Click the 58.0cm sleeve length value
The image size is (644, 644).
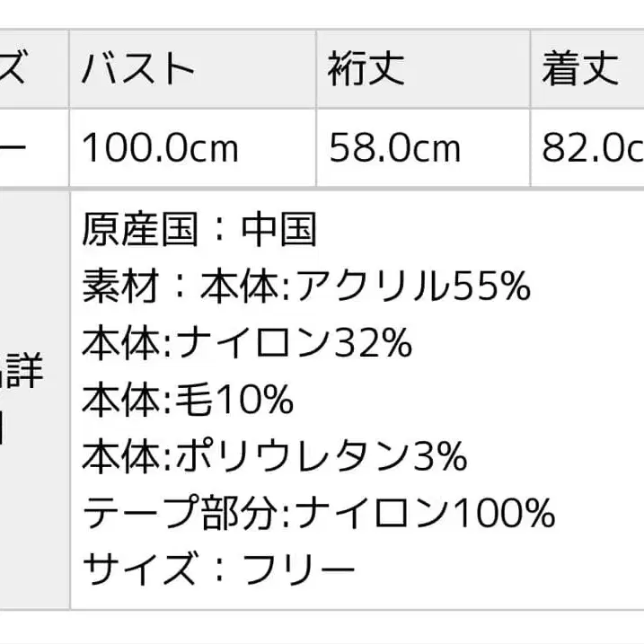[395, 147]
